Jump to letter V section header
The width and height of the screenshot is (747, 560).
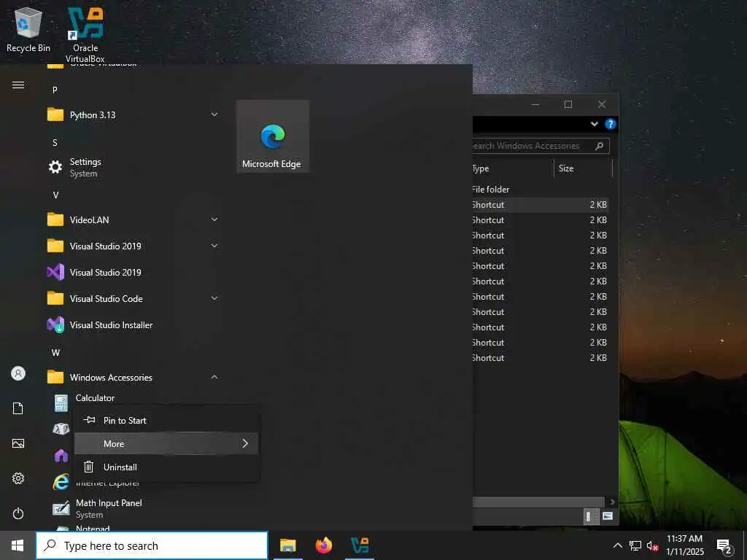(55, 195)
